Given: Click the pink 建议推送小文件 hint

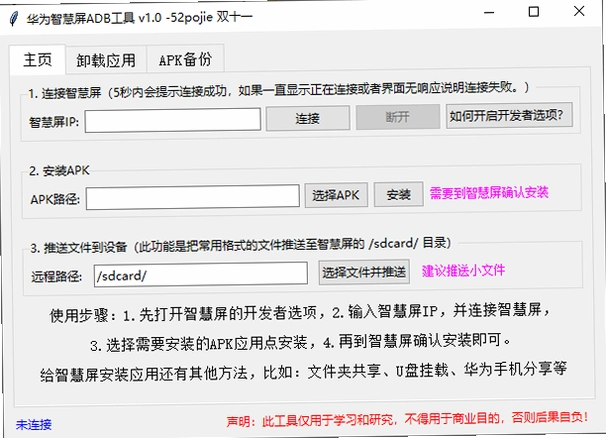Looking at the screenshot, I should [x=463, y=270].
